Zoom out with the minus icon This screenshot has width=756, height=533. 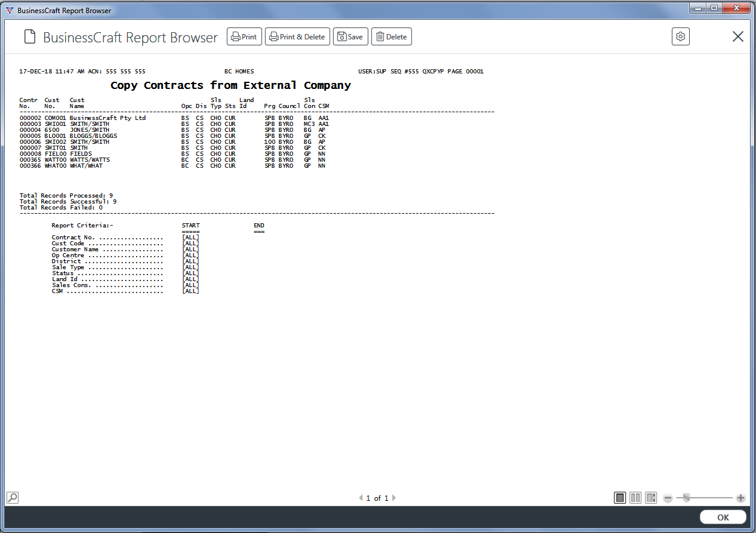668,498
